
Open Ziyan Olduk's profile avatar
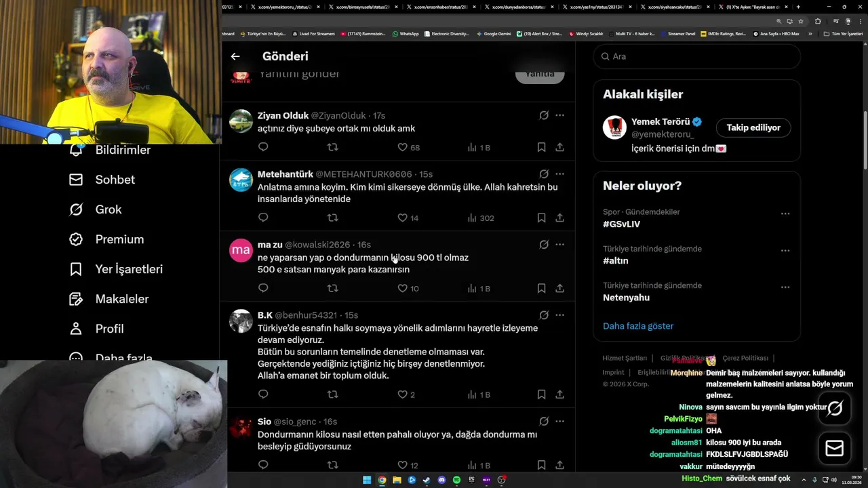(x=241, y=121)
